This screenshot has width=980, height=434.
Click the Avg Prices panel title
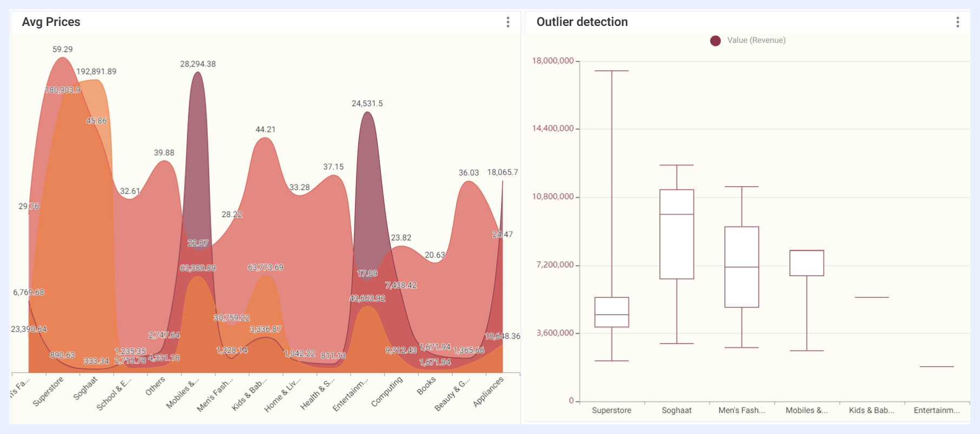(51, 22)
